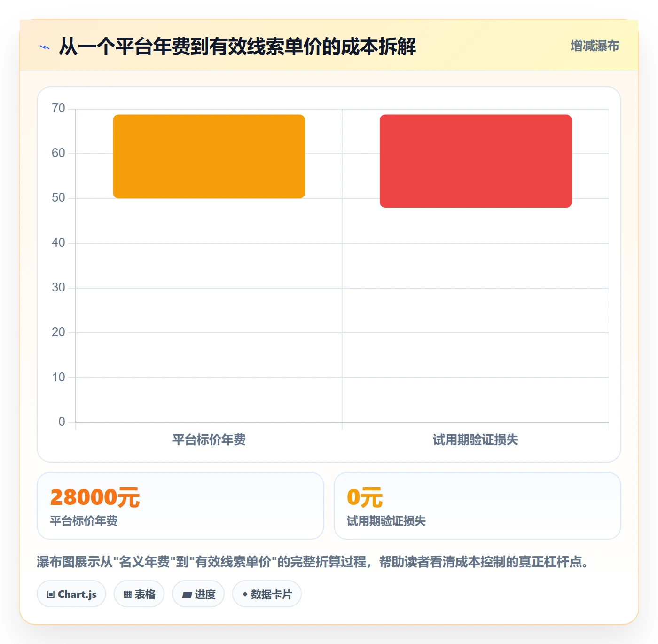The width and height of the screenshot is (658, 644).
Task: Click the x-axis label 试用期验证损失
Action: click(476, 440)
